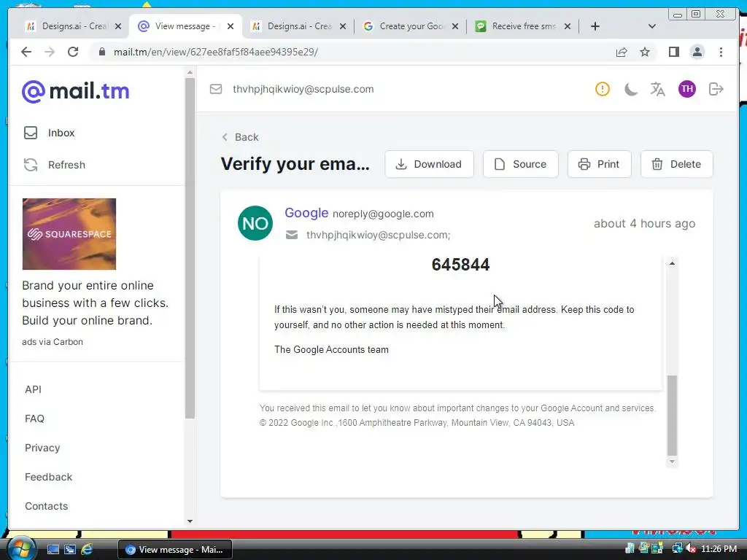
Task: Close the View message tab
Action: [x=231, y=26]
